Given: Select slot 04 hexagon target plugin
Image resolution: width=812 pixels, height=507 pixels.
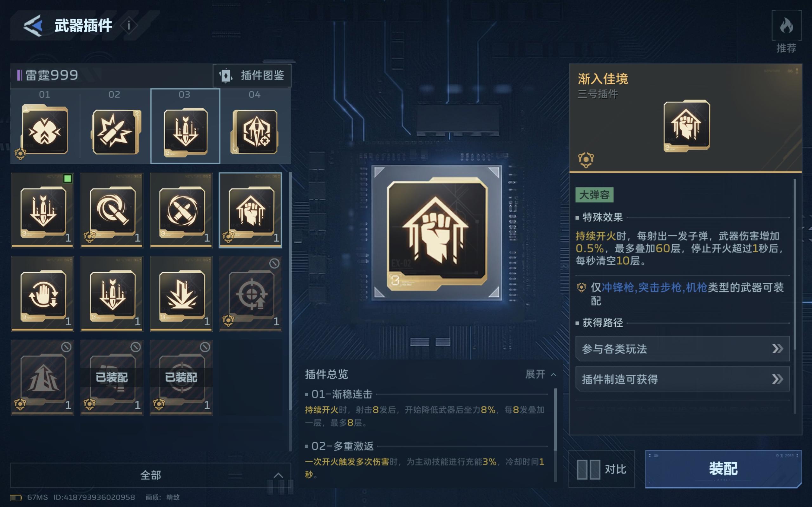Looking at the screenshot, I should click(255, 132).
